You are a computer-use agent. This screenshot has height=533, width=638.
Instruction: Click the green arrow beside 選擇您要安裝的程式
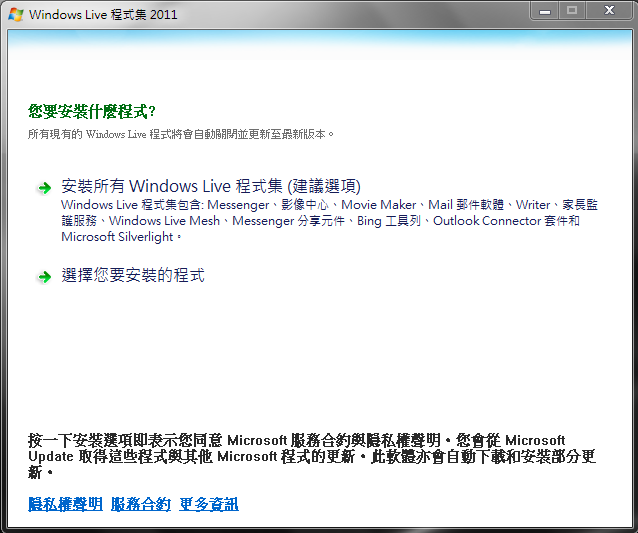pyautogui.click(x=44, y=277)
